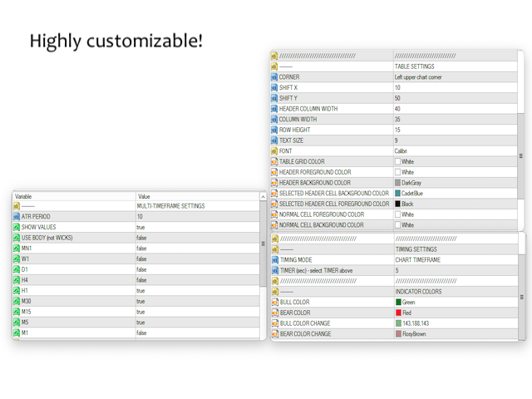532x399 pixels.
Task: Click the SHOW VALUES boolean icon
Action: 17,227
